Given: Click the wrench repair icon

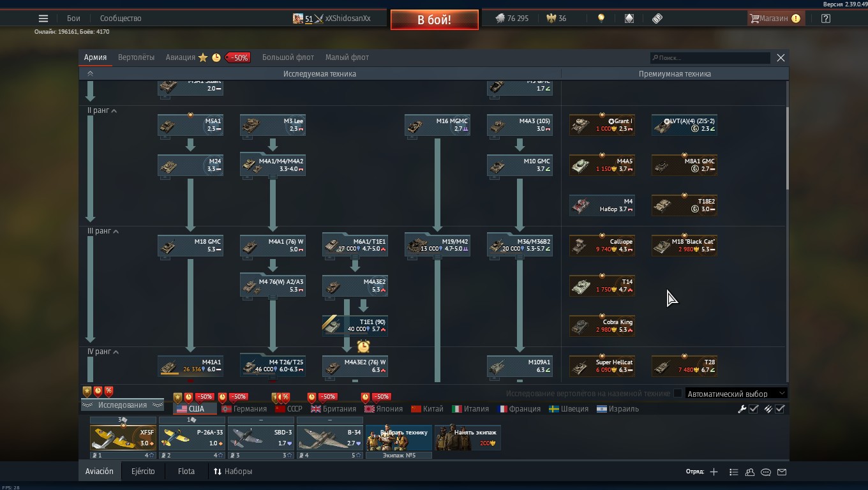Looking at the screenshot, I should (742, 409).
